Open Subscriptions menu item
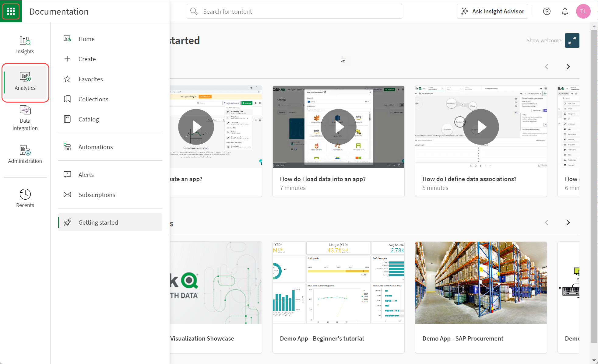 click(x=97, y=194)
